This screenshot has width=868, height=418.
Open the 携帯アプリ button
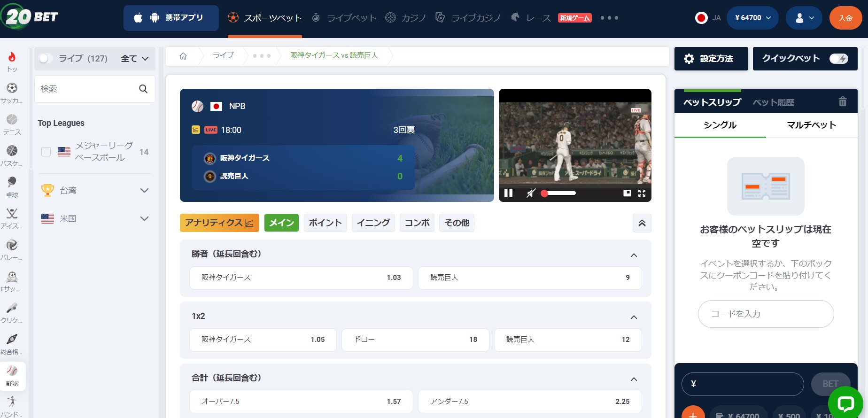(171, 18)
